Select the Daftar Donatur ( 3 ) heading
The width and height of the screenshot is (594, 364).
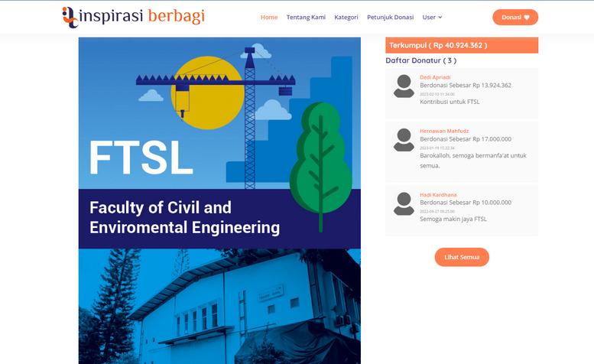pos(421,60)
